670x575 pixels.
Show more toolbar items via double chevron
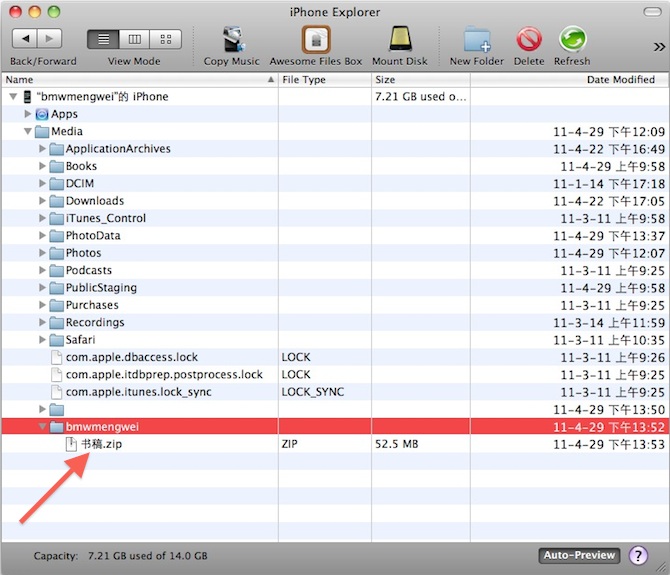coord(659,47)
